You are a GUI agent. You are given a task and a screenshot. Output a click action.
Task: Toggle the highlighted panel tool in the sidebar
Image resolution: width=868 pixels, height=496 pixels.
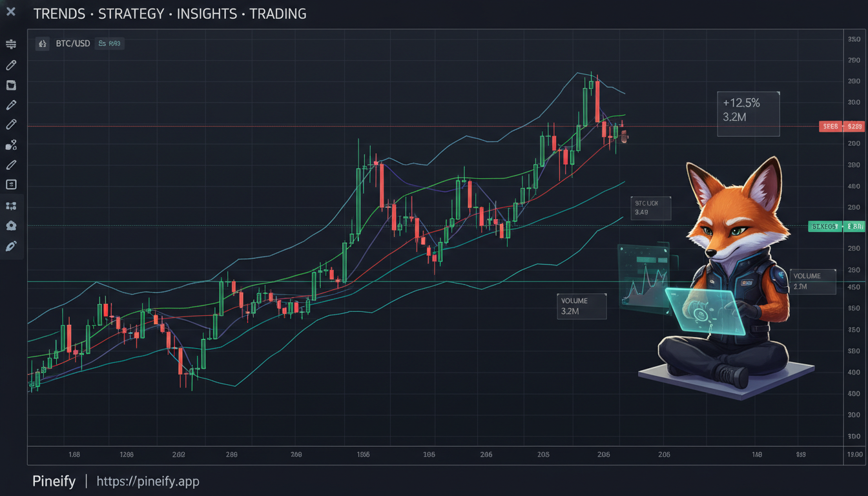(10, 184)
